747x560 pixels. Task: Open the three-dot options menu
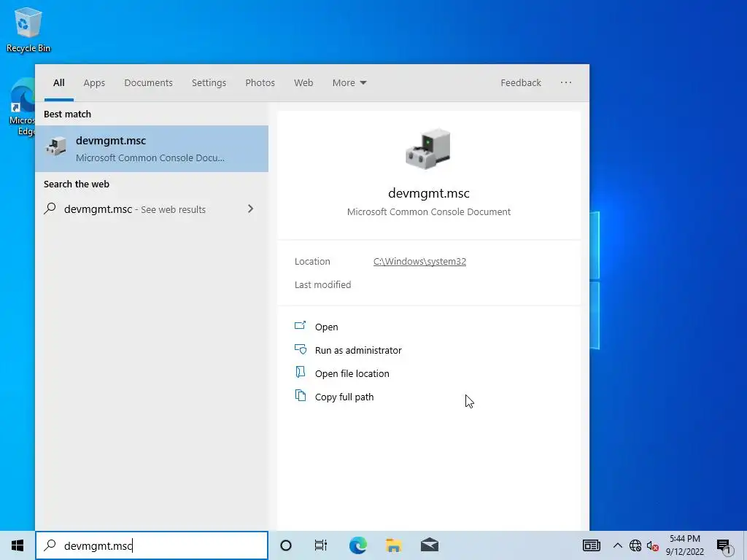pyautogui.click(x=566, y=83)
